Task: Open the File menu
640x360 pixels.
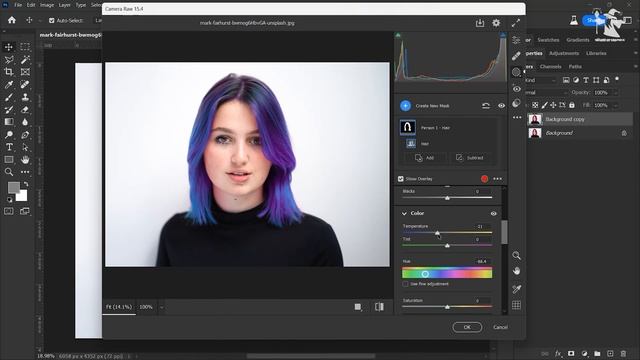Action: tap(18, 5)
